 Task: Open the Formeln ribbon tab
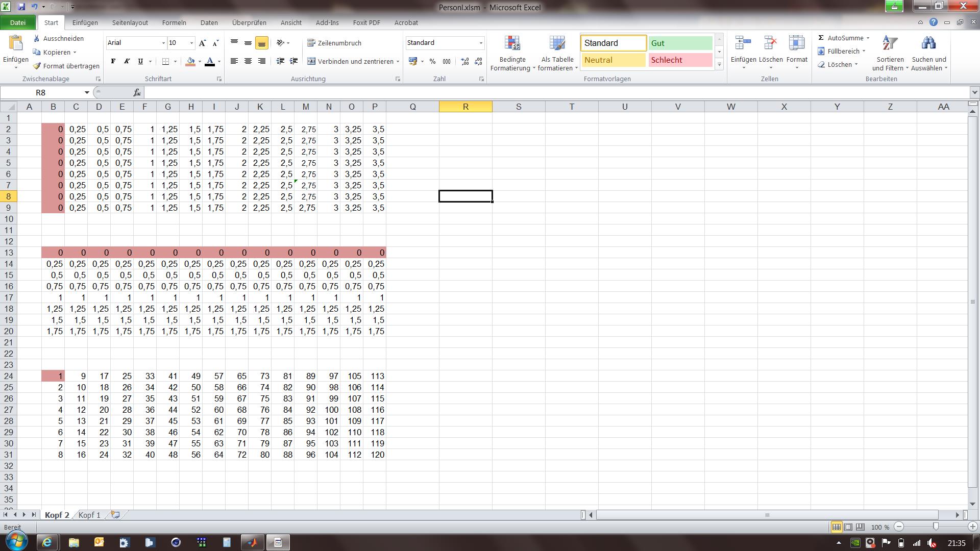(x=174, y=22)
